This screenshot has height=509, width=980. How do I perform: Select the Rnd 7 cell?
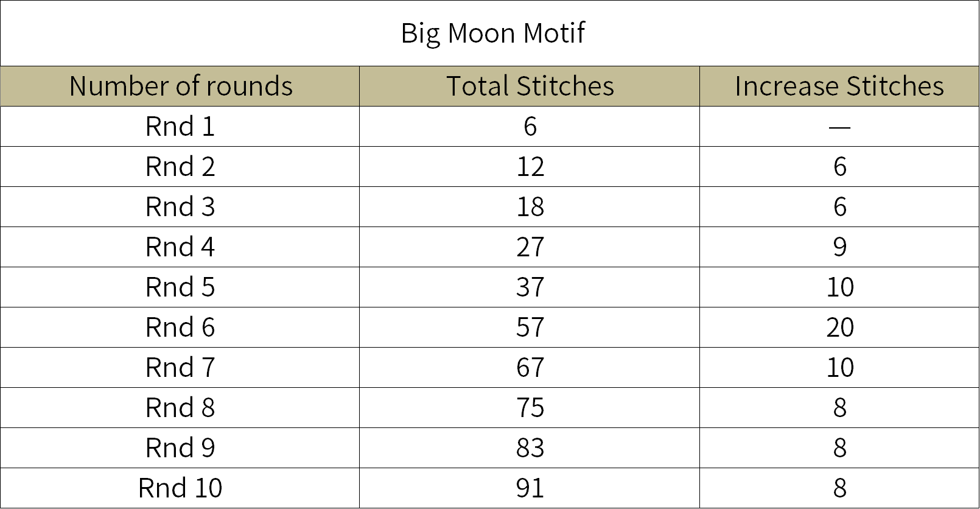[180, 367]
